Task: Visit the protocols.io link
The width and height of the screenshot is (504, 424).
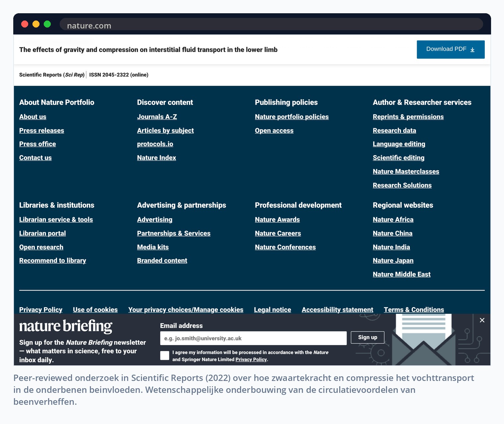Action: tap(155, 144)
